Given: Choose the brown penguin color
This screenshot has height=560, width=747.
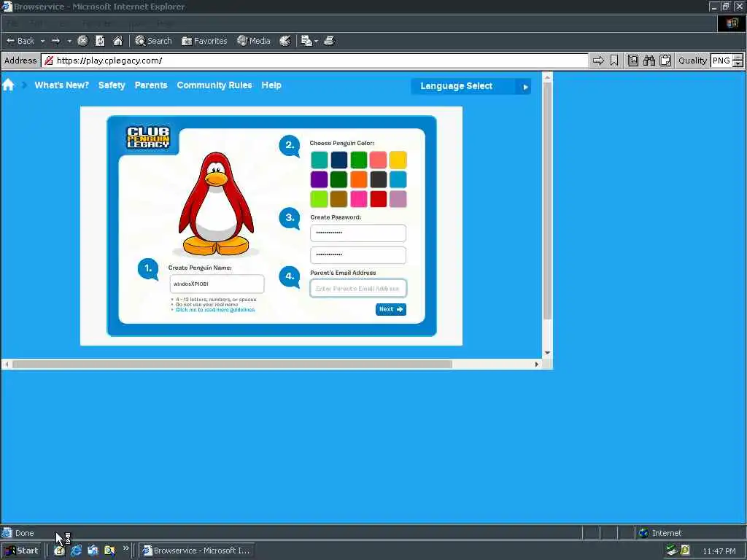Looking at the screenshot, I should coord(338,199).
